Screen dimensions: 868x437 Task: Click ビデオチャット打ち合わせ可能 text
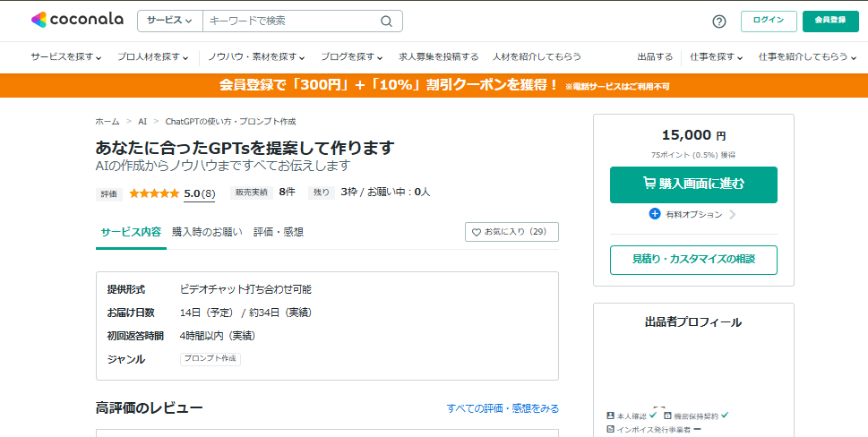(245, 289)
